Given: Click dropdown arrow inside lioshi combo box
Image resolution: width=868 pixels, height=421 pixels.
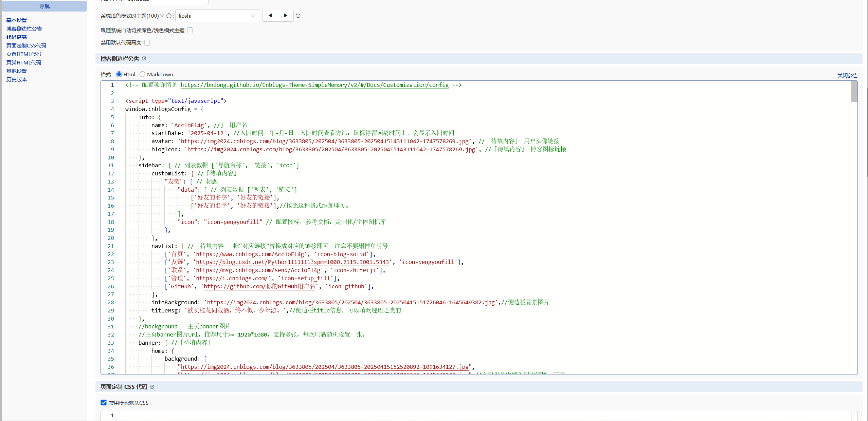Looking at the screenshot, I should [x=253, y=16].
